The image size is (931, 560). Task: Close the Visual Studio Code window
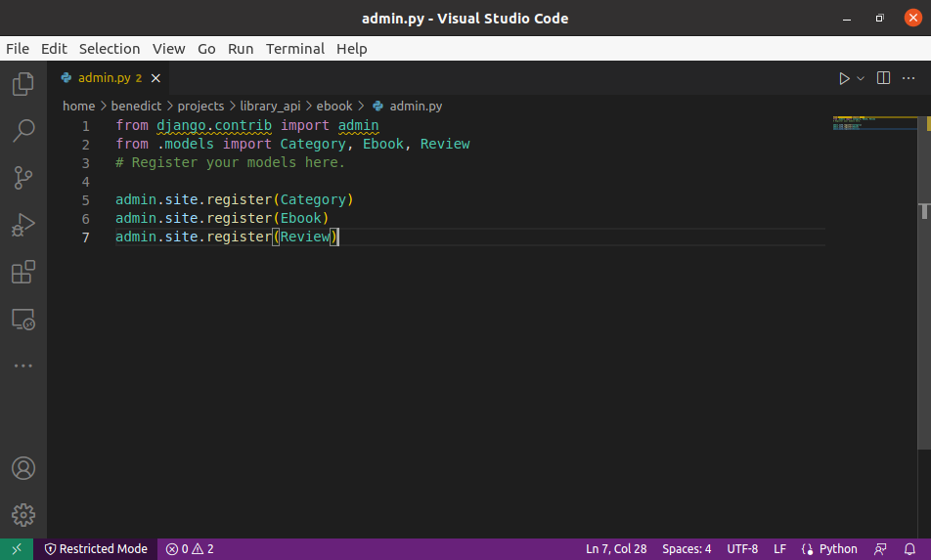click(x=913, y=18)
